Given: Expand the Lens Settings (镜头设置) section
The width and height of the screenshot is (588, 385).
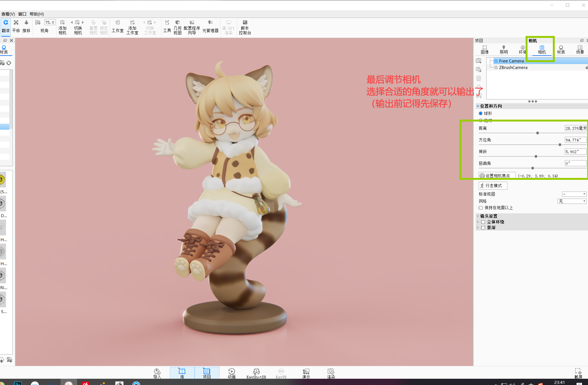Looking at the screenshot, I should coord(489,216).
